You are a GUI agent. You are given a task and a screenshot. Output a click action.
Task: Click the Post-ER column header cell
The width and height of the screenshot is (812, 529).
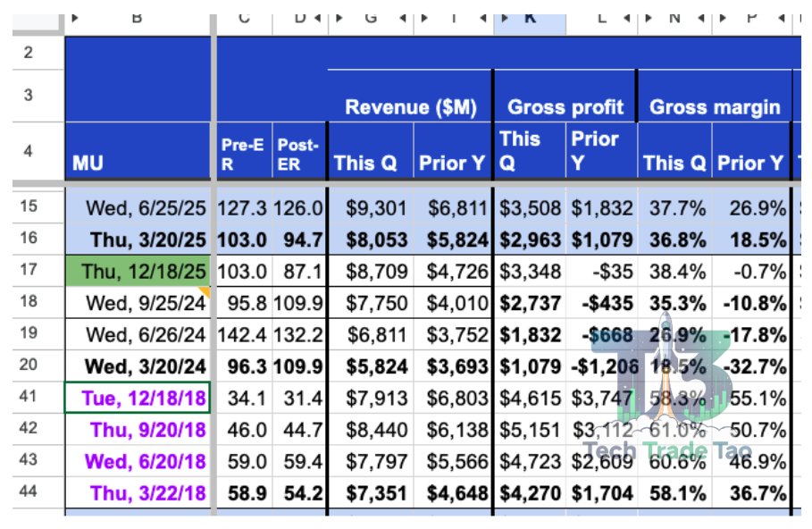[x=298, y=151]
